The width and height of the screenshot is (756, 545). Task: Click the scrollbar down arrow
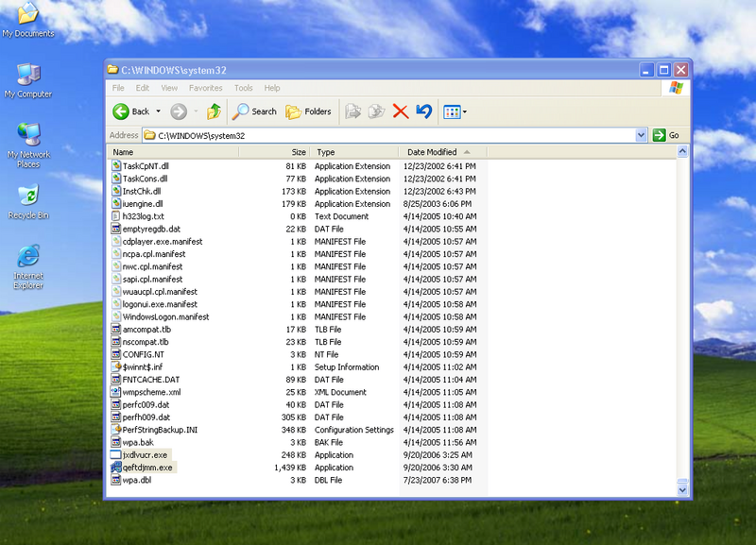click(x=682, y=490)
